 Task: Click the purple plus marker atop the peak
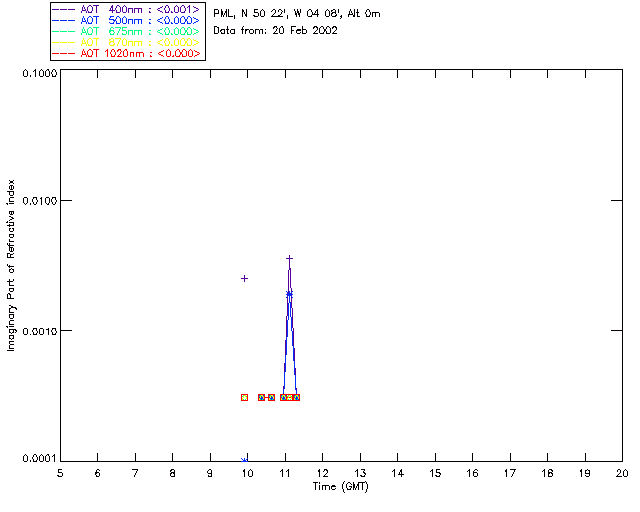[x=289, y=258]
